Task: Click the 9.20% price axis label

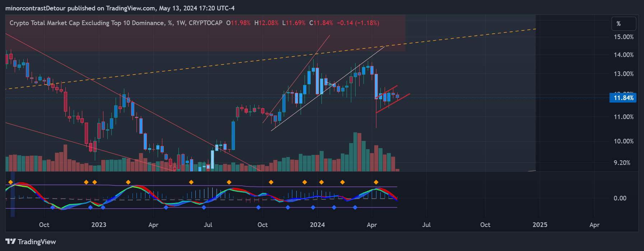Action: pos(622,163)
